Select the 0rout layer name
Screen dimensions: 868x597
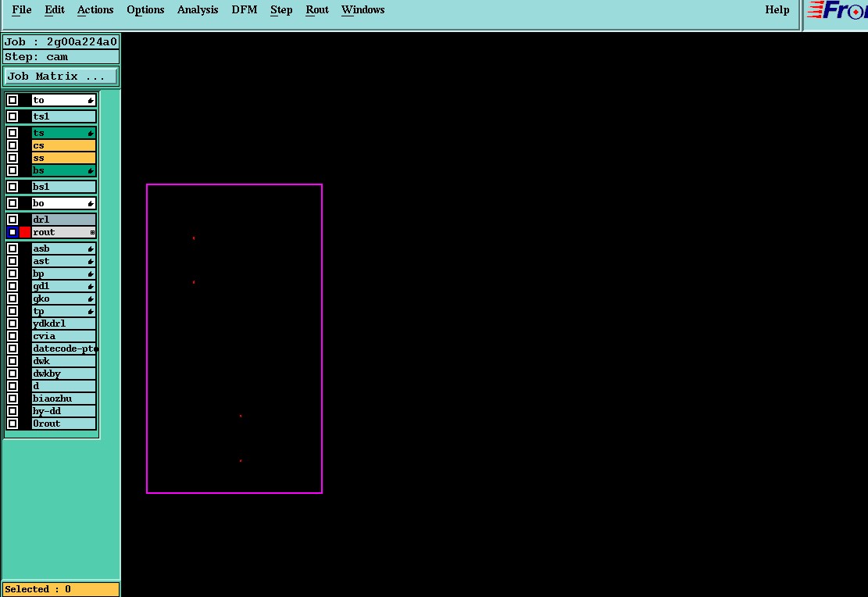click(x=63, y=424)
